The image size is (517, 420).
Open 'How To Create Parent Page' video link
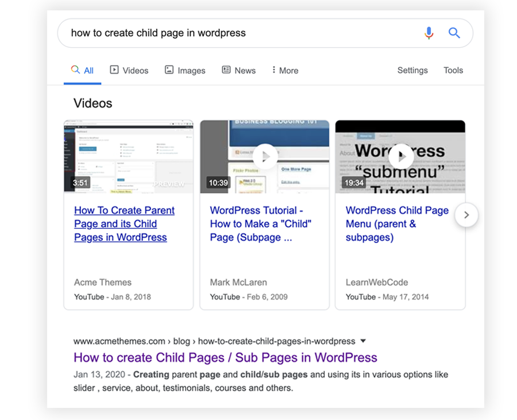click(x=124, y=224)
